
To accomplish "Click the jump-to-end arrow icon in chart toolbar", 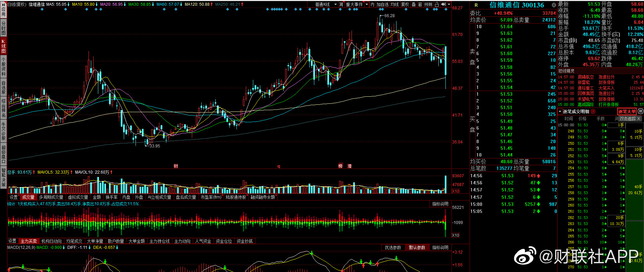I will [443, 4].
